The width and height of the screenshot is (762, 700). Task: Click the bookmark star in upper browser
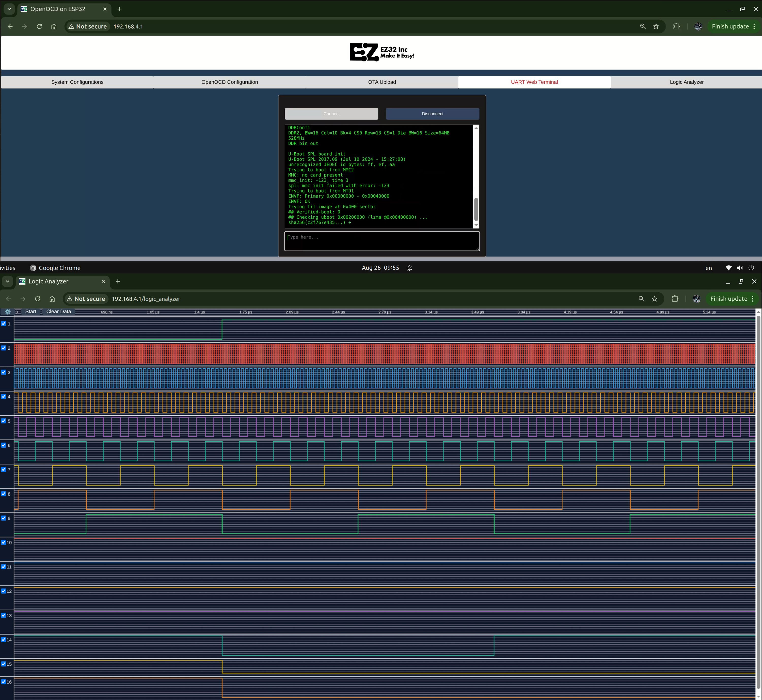click(x=656, y=26)
